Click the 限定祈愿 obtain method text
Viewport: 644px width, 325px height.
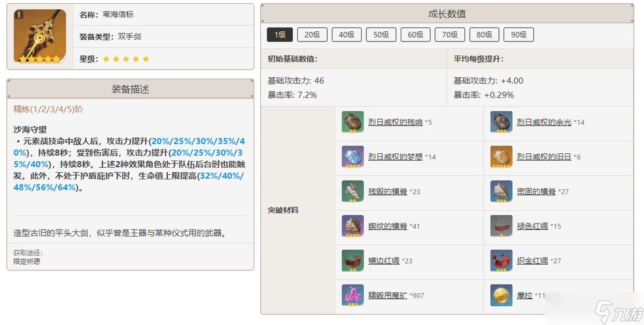point(27,261)
